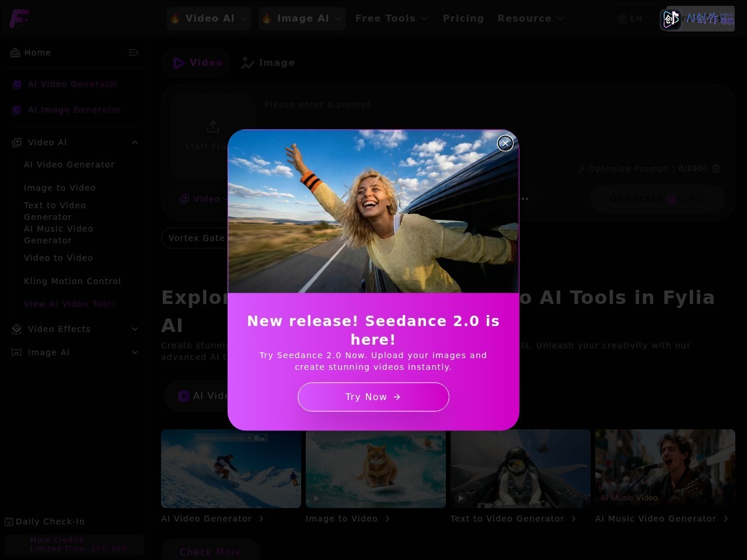Click the trash icon beside prompt counter

coord(716,169)
